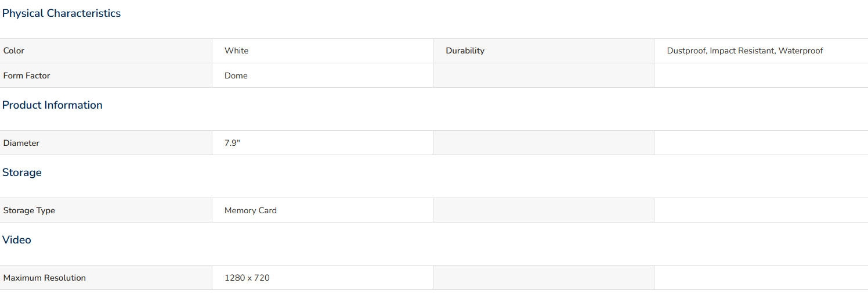Click empty gray cell beside Memory Card
The image size is (868, 294).
pyautogui.click(x=544, y=210)
